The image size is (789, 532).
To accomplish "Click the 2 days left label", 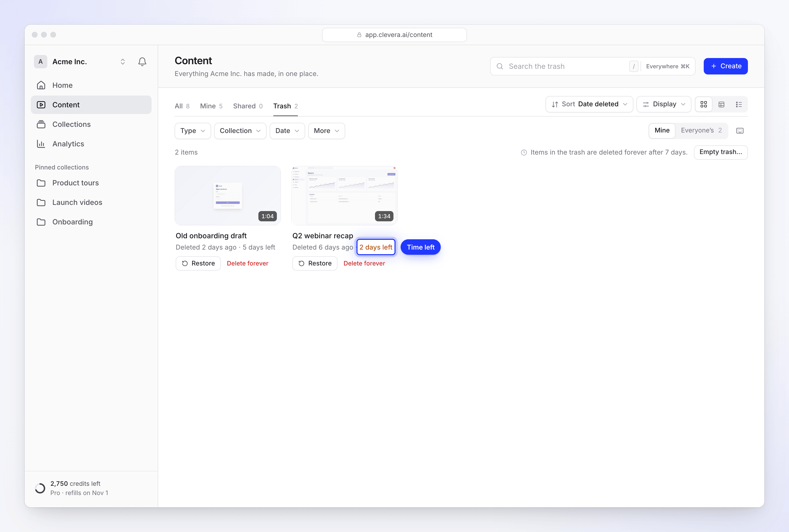I will [x=376, y=247].
